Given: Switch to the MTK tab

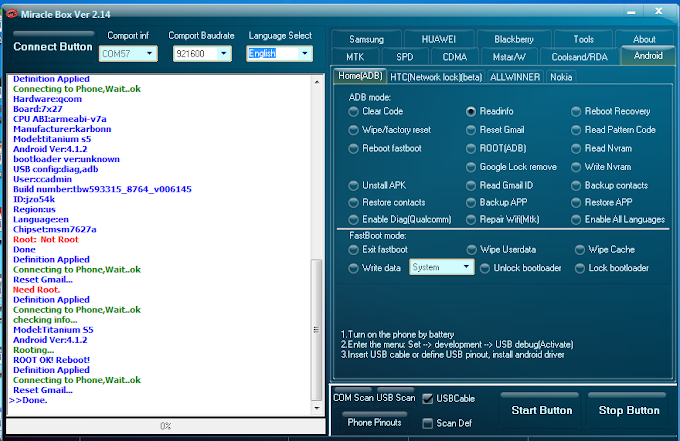Looking at the screenshot, I should 355,57.
